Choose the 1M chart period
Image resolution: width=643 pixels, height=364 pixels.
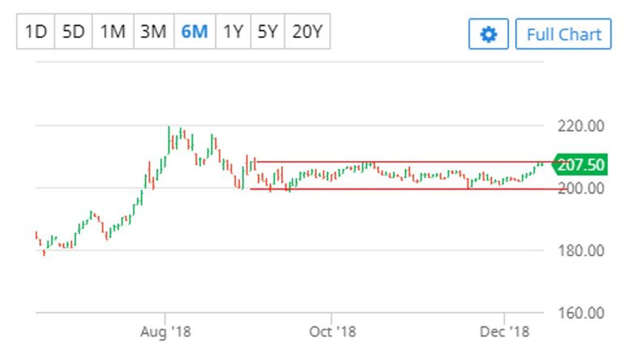113,32
